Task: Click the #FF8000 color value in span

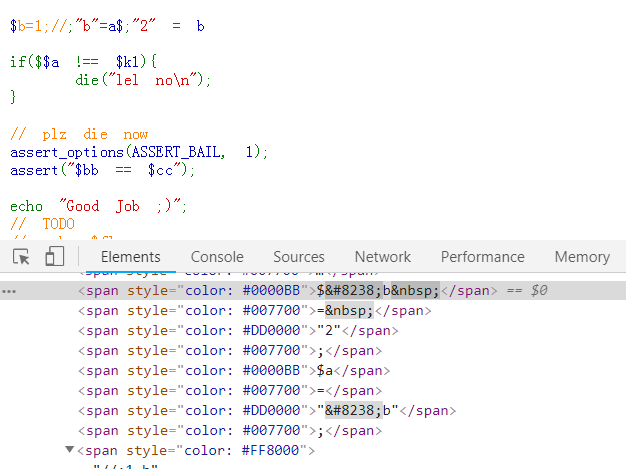Action: [270, 450]
